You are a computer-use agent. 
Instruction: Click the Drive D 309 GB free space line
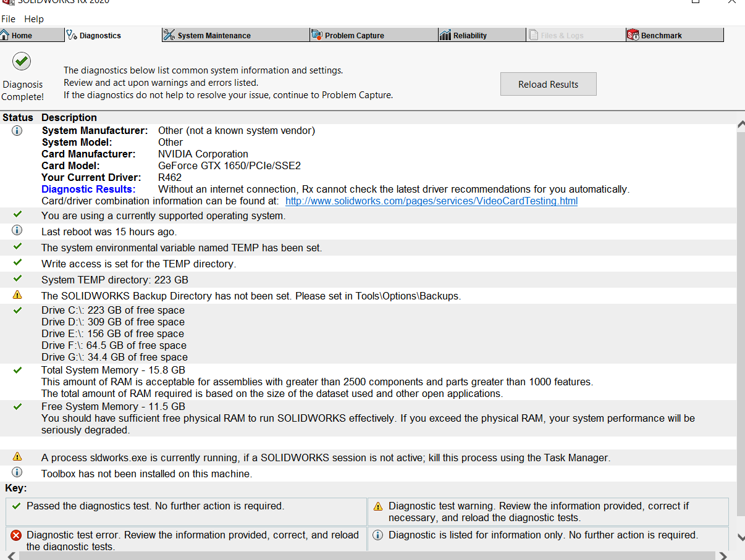[113, 322]
